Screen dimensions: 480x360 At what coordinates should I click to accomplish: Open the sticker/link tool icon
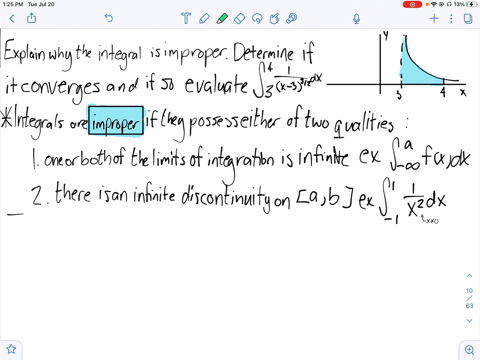pyautogui.click(x=292, y=18)
